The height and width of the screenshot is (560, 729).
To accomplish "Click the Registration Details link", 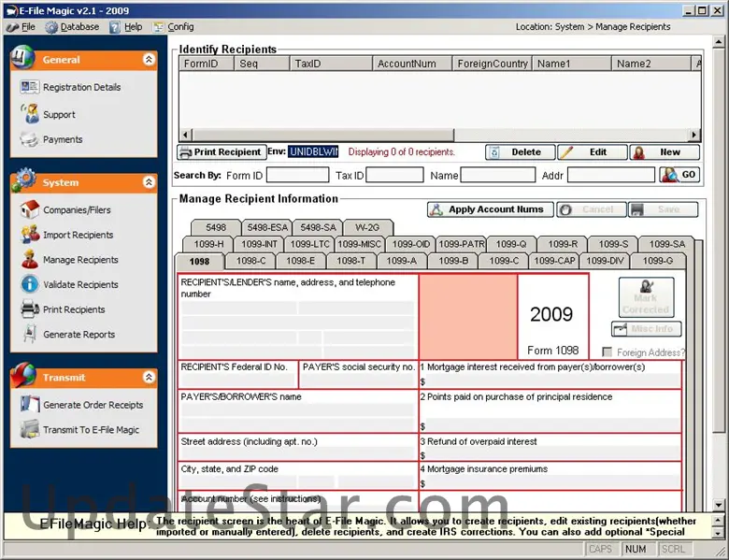I will tap(82, 87).
